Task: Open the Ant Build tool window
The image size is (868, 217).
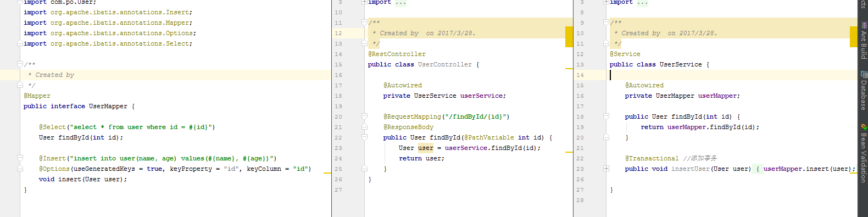Action: 864,41
